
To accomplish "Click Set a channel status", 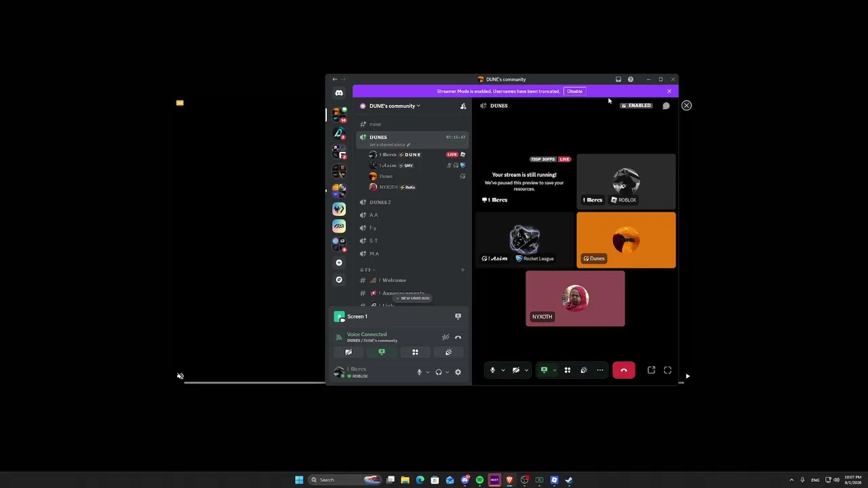I will (x=390, y=145).
